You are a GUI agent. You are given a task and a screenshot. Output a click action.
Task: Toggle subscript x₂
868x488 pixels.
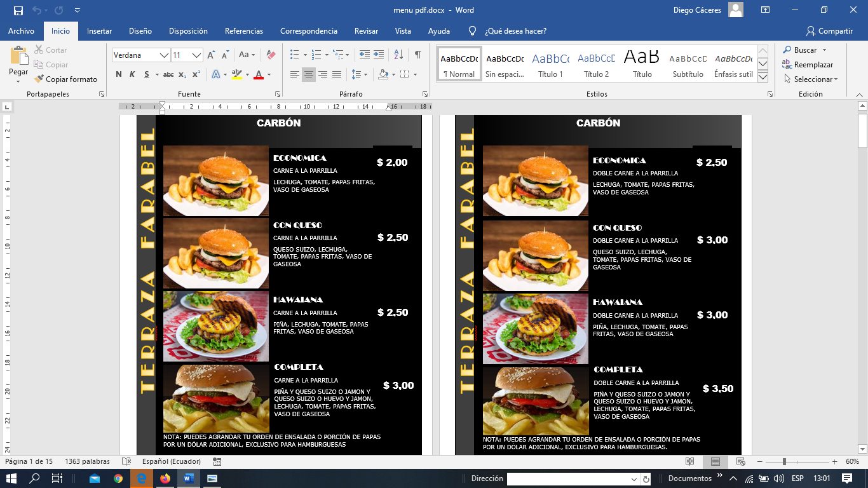182,74
